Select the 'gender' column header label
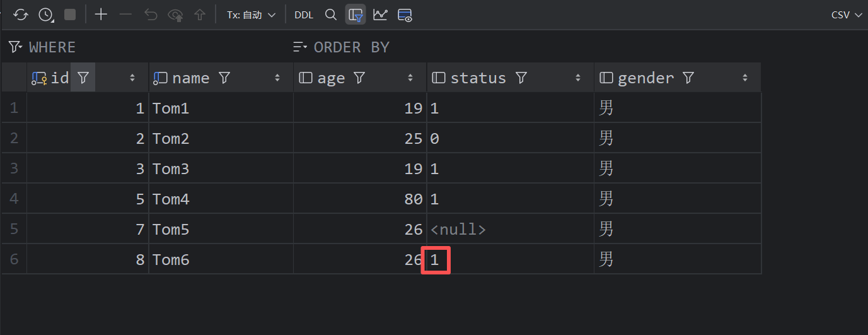 (645, 78)
